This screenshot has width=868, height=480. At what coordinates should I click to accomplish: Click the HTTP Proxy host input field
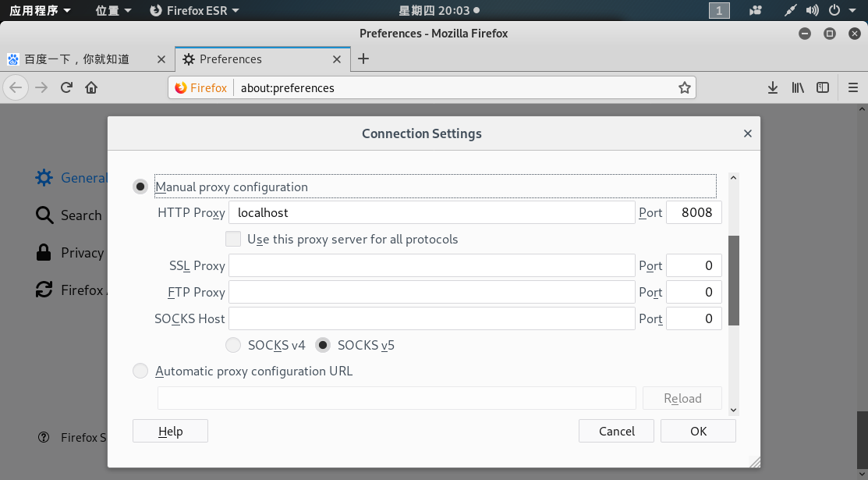(x=432, y=212)
